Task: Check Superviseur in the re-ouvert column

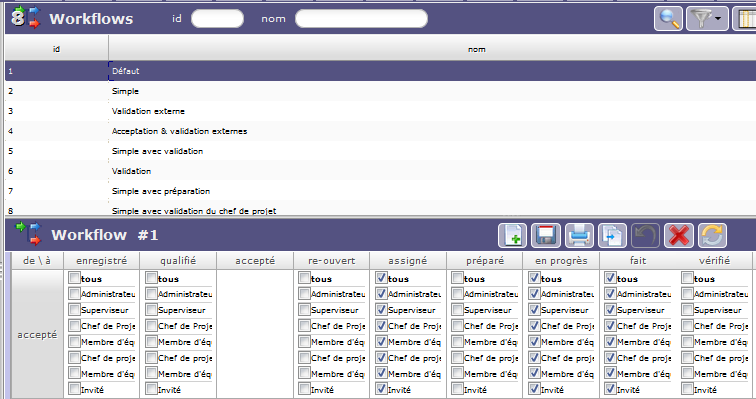Action: 304,309
